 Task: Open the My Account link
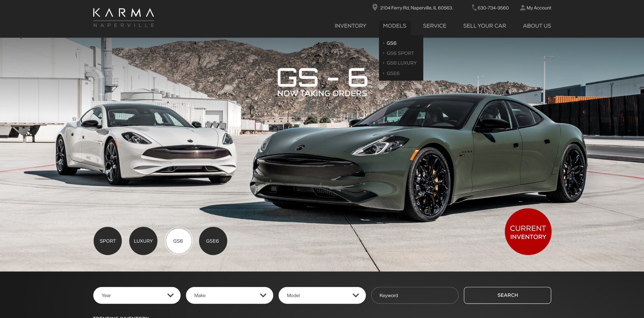pyautogui.click(x=539, y=8)
